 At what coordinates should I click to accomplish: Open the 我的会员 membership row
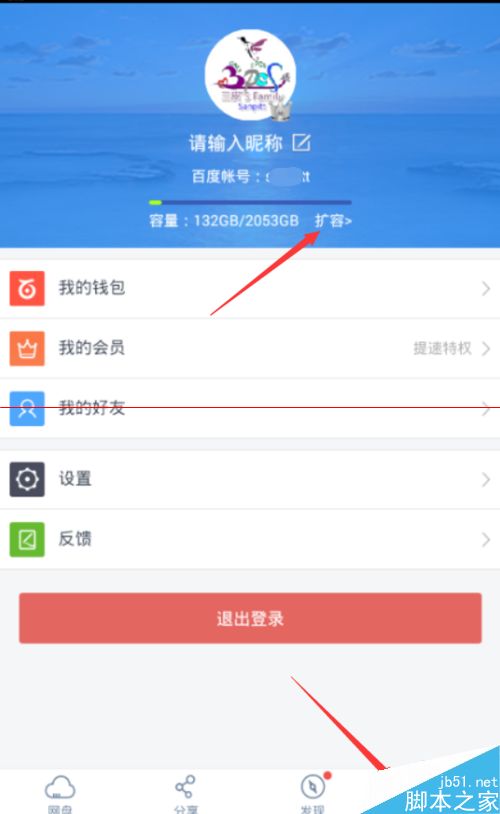click(250, 348)
